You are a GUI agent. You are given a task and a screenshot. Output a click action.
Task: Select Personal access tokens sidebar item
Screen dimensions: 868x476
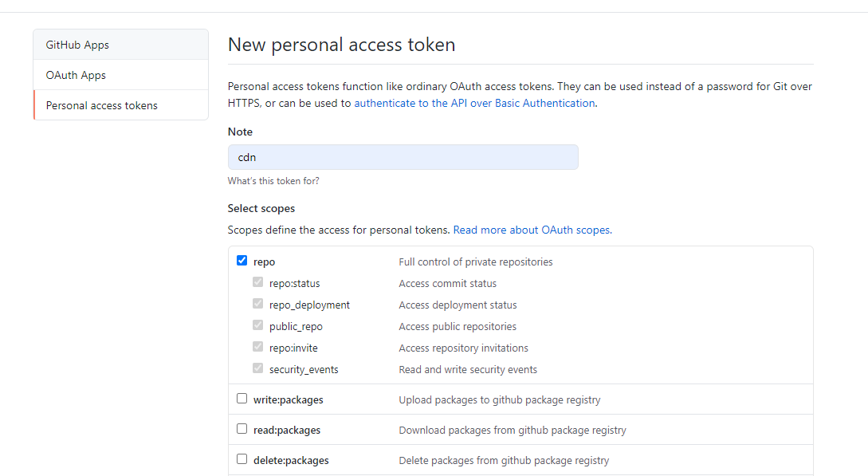click(120, 105)
